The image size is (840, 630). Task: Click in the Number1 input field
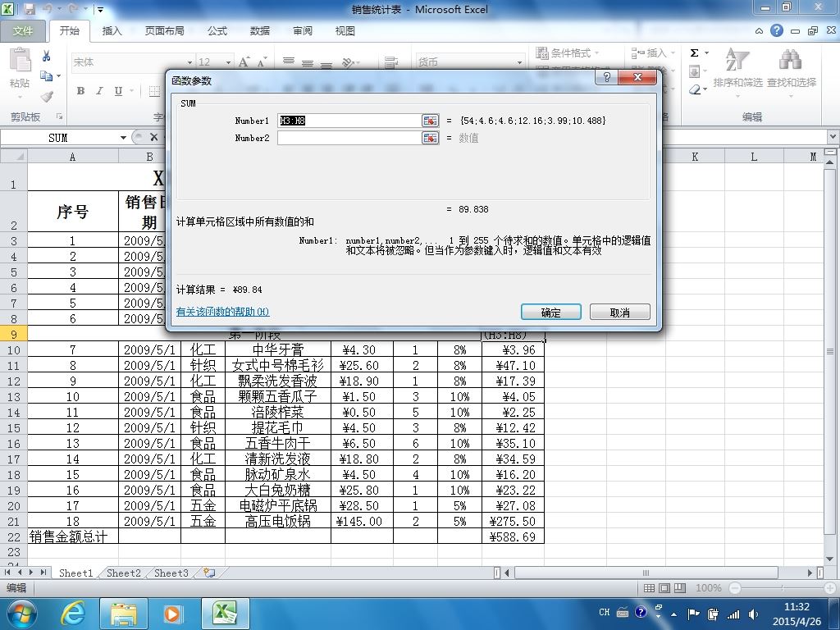tap(349, 121)
